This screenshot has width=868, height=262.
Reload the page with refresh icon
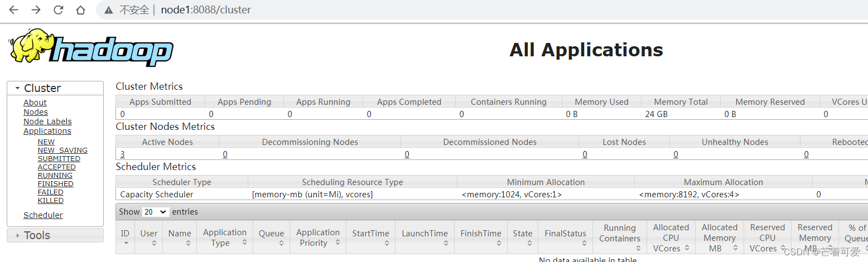(58, 10)
